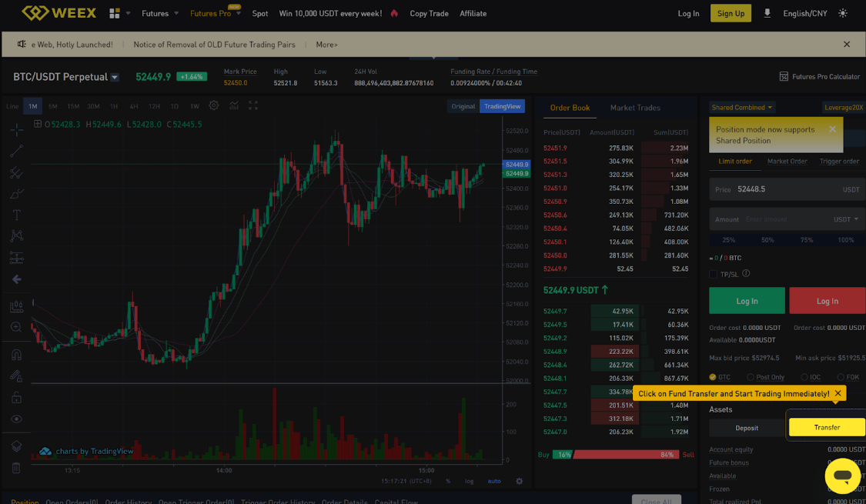Select the Post Only option
The width and height of the screenshot is (866, 504).
click(x=765, y=377)
